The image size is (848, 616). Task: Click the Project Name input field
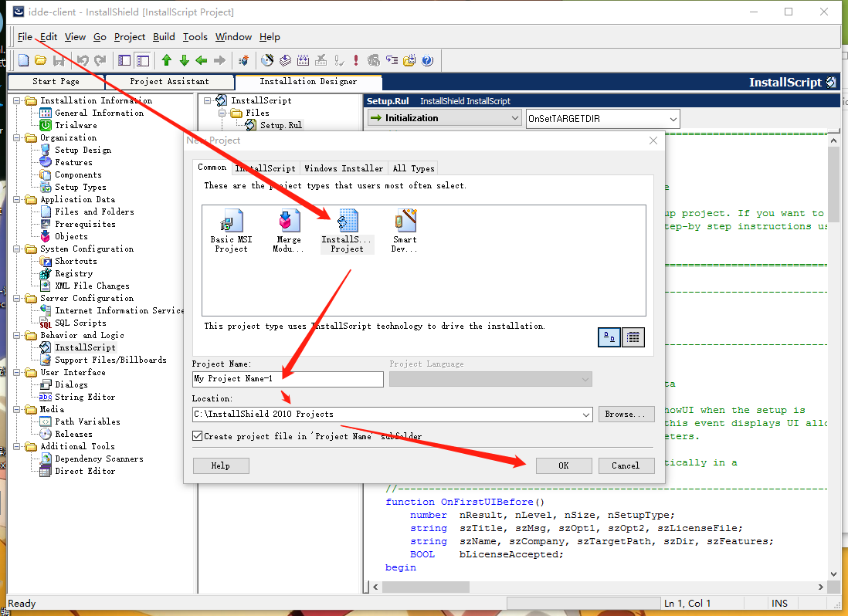[288, 379]
